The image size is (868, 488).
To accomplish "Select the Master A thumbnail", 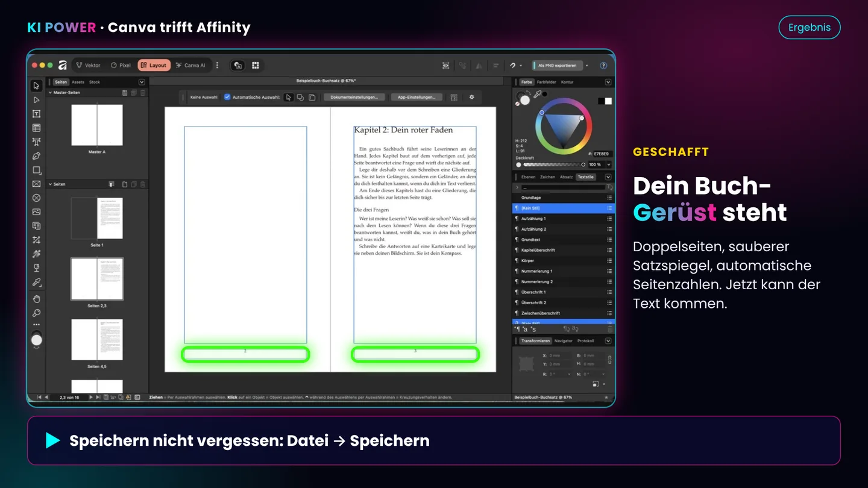I will (x=97, y=125).
